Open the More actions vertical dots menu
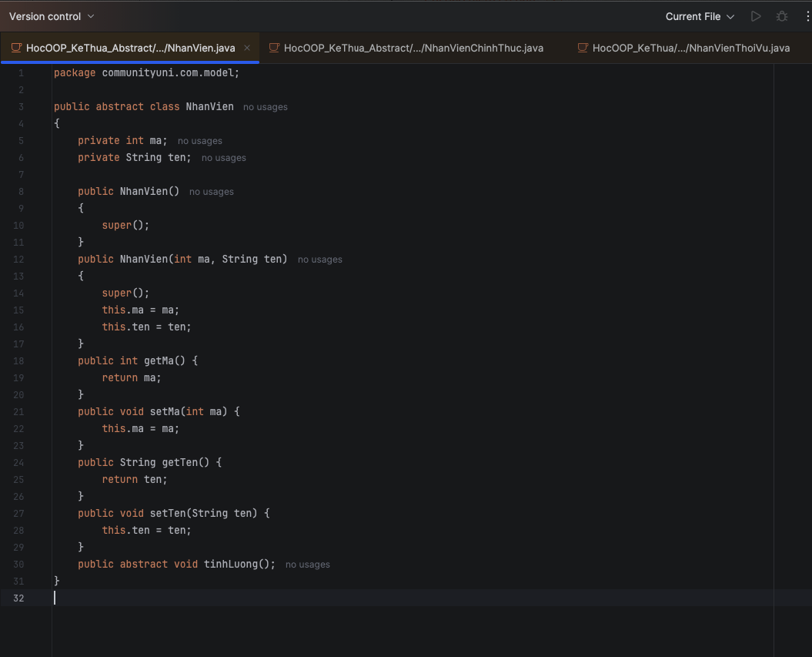The width and height of the screenshot is (812, 657). 806,16
